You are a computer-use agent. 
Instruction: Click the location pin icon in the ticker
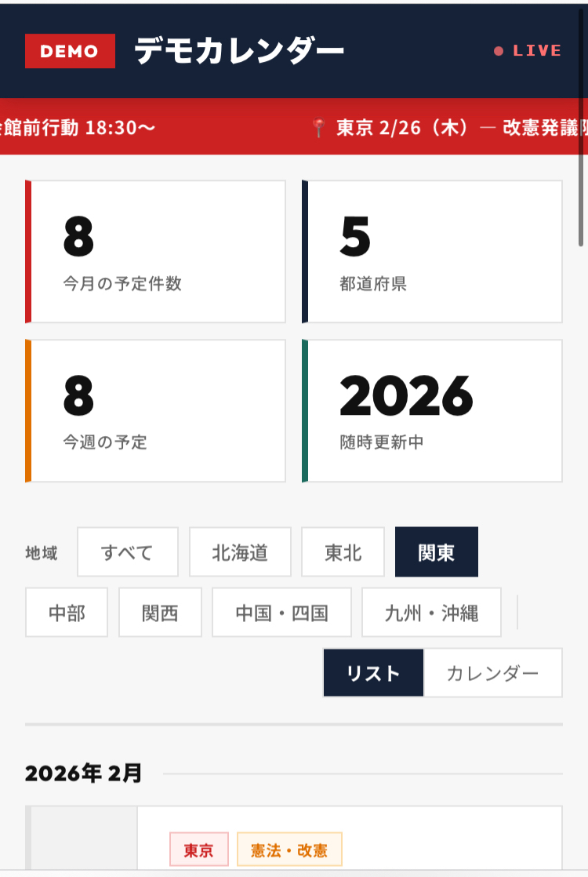(318, 128)
